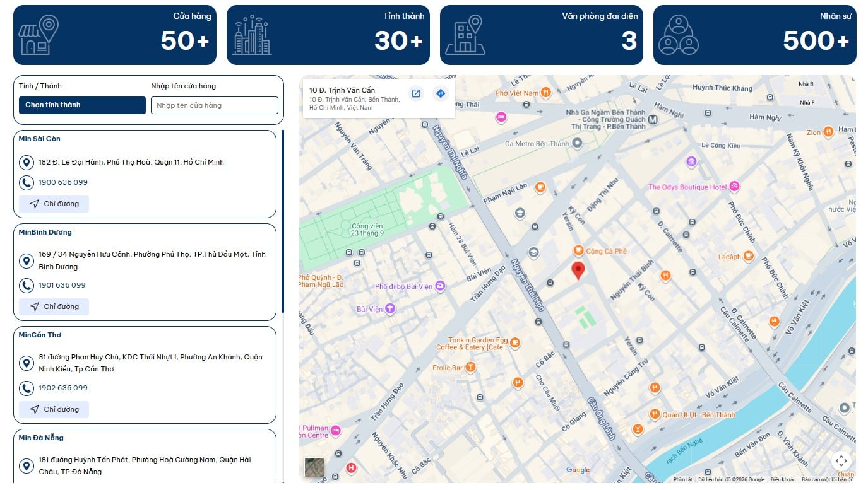Call the number 1902 636 099

click(63, 388)
